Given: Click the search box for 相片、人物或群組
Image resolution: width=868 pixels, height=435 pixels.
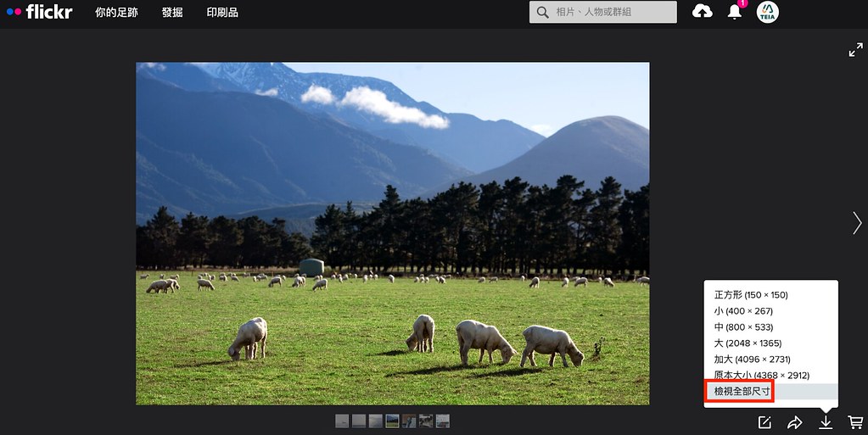Looking at the screenshot, I should point(602,12).
